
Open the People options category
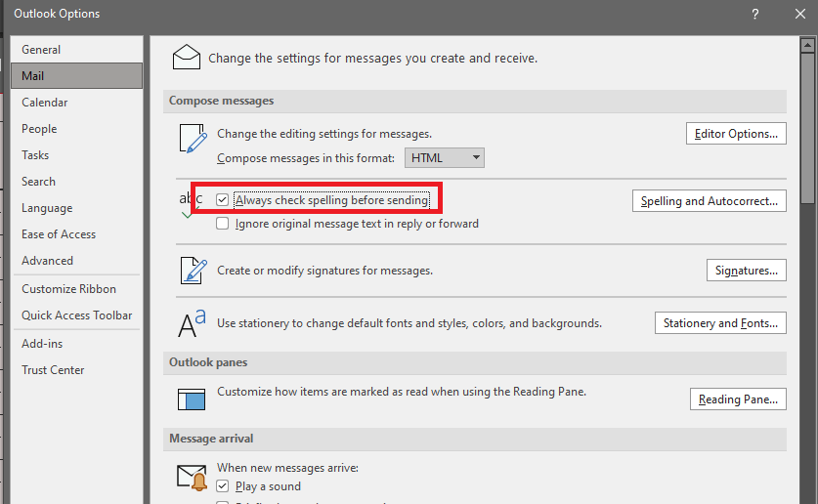(x=76, y=129)
